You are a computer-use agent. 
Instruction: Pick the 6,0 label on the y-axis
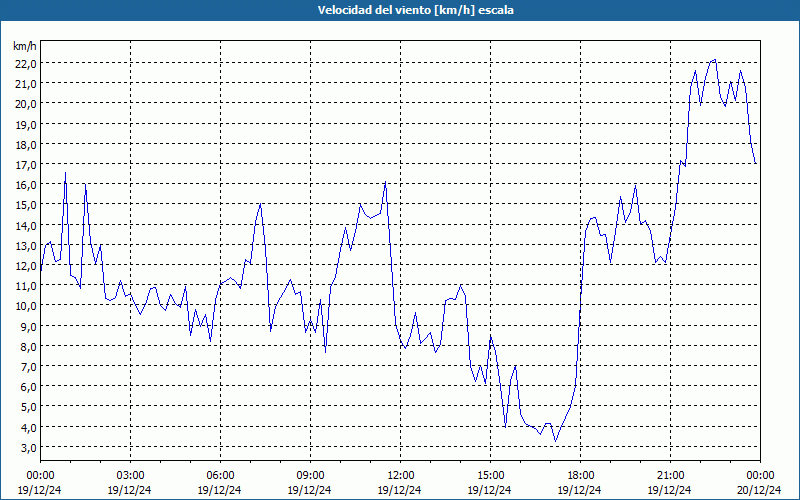coord(28,387)
